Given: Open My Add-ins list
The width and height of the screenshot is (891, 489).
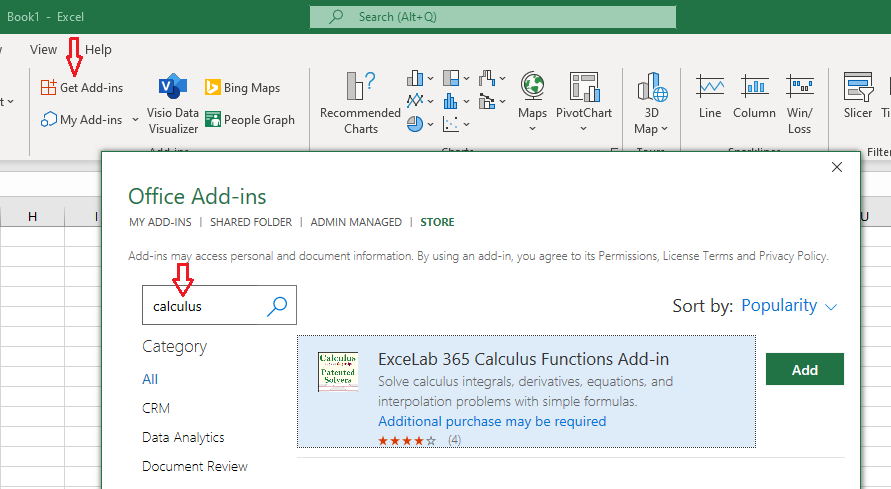Looking at the screenshot, I should (x=82, y=119).
